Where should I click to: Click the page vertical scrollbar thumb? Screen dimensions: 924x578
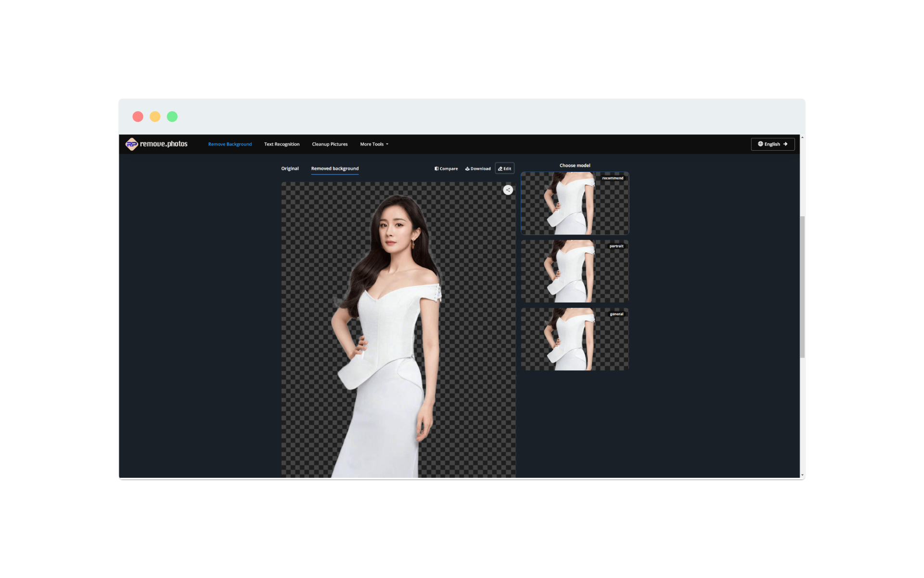click(802, 287)
